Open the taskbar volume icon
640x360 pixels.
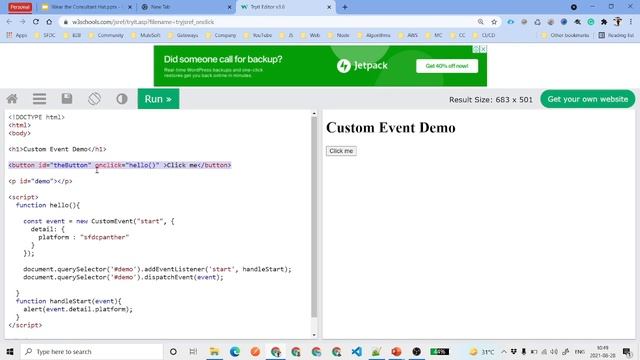[x=554, y=351]
